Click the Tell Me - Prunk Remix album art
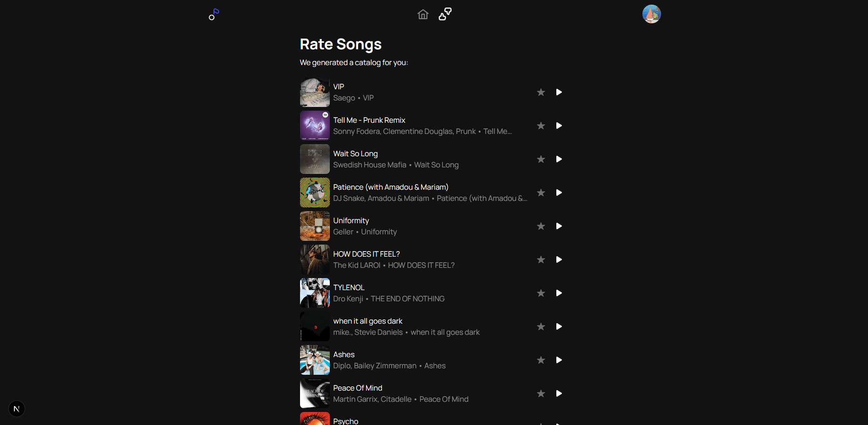The image size is (868, 425). click(x=315, y=126)
